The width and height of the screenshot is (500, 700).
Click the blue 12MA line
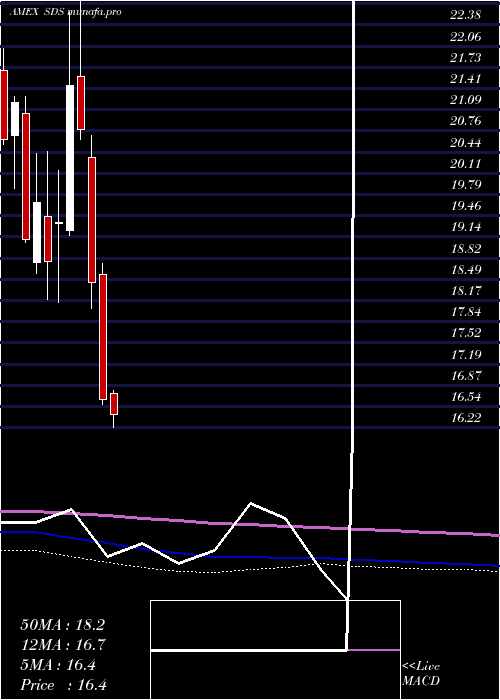coord(250,556)
